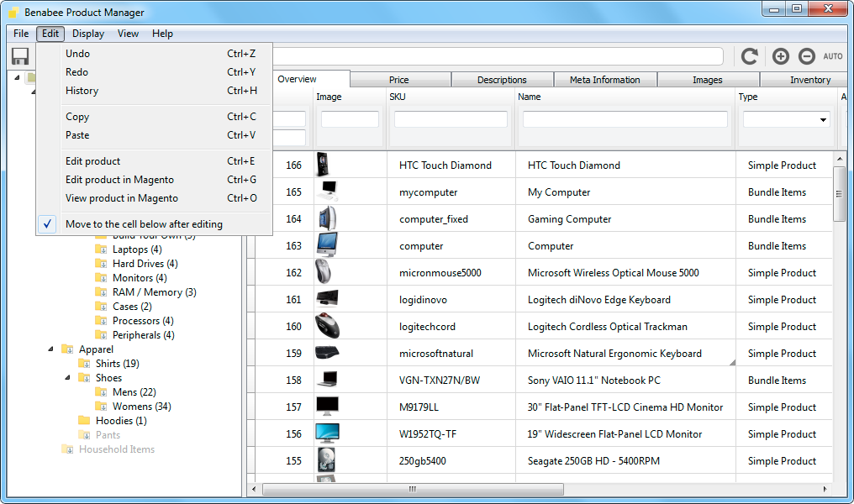Screen dimensions: 854x504
Task: Collapse the Shoes tree node
Action: (66, 378)
